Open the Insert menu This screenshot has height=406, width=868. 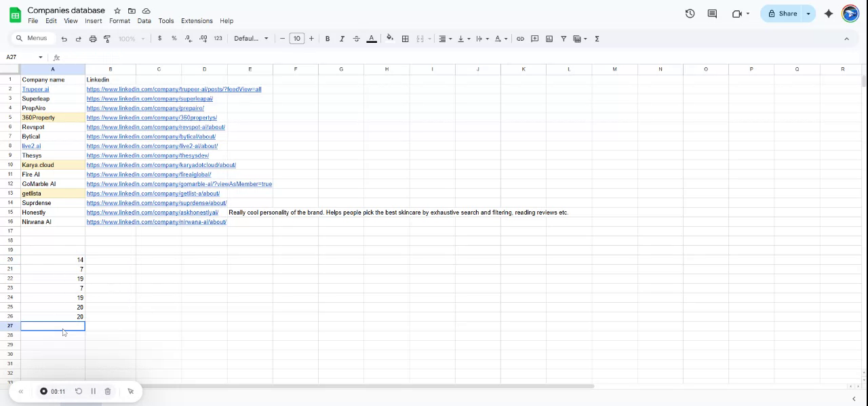(94, 21)
